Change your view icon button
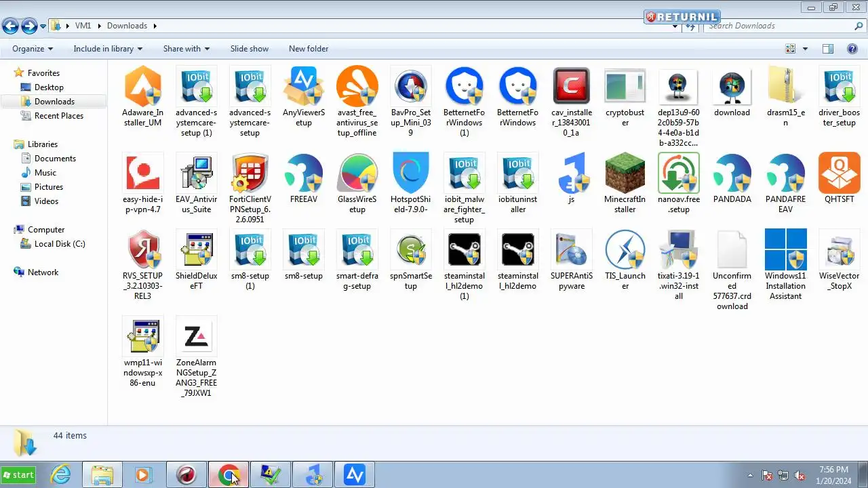 (x=791, y=49)
